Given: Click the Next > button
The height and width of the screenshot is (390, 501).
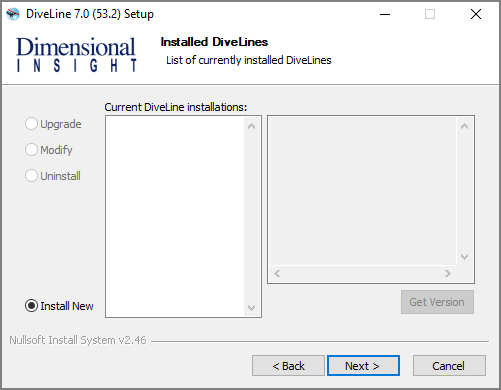Looking at the screenshot, I should (363, 366).
